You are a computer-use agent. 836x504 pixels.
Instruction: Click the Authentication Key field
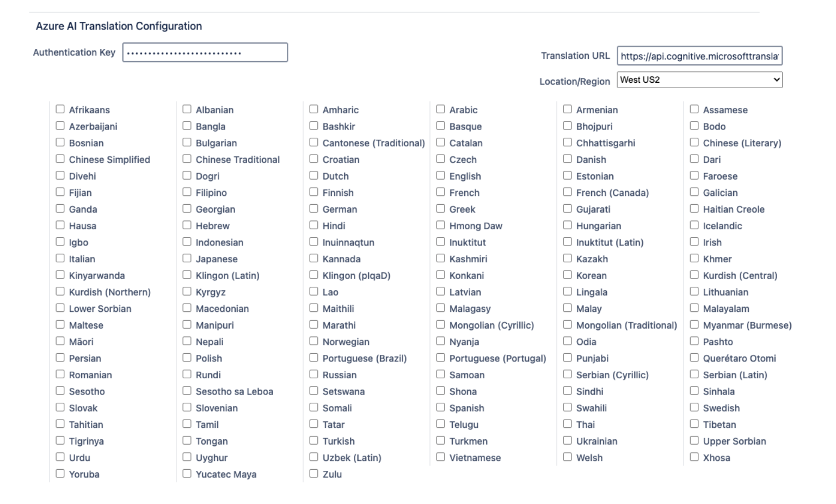pos(205,53)
